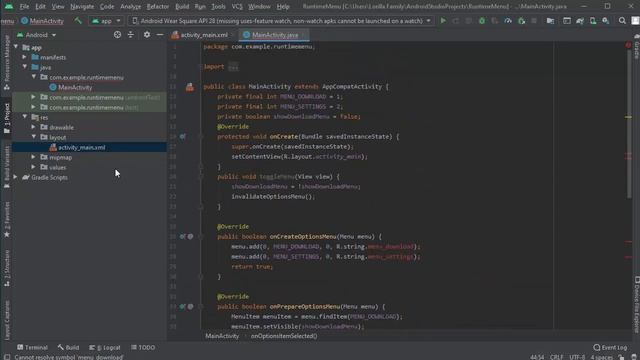Expand Gradle Scripts node

16,177
